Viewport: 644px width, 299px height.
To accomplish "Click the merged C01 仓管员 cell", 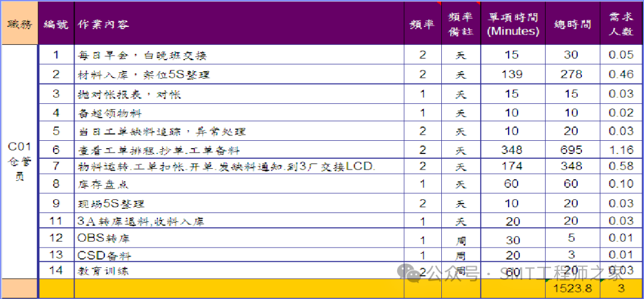I will pos(19,161).
